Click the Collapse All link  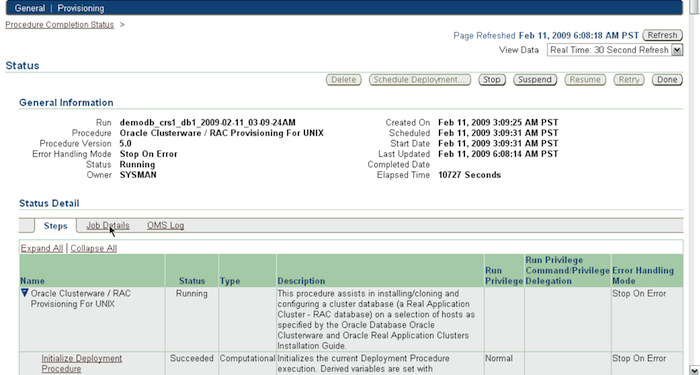93,248
